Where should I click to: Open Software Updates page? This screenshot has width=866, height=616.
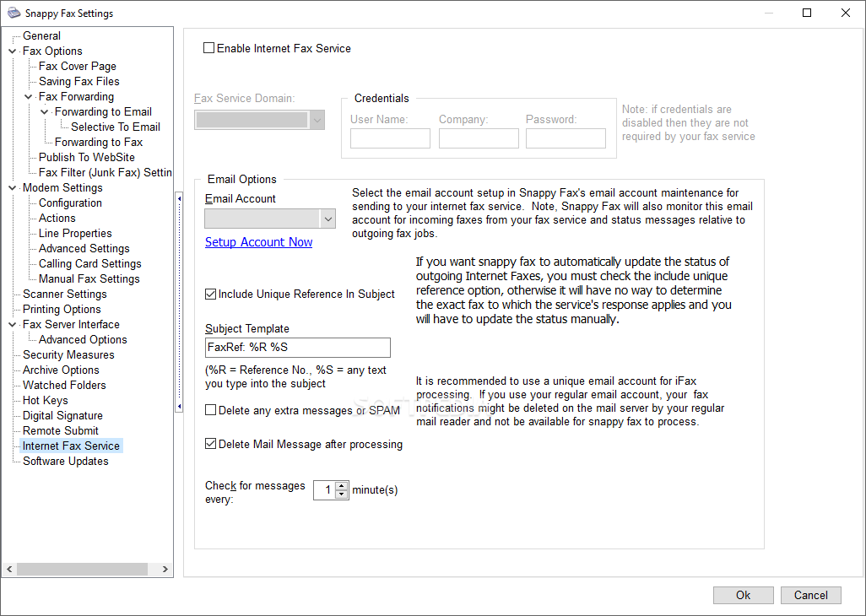pyautogui.click(x=65, y=461)
